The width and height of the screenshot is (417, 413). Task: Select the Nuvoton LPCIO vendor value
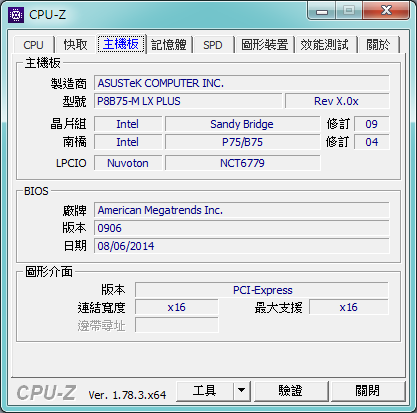(x=128, y=163)
